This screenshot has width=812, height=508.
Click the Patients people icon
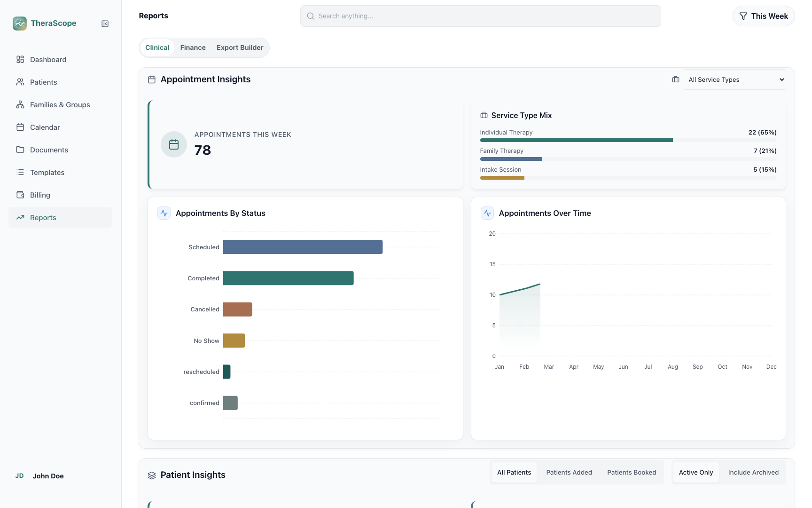20,82
